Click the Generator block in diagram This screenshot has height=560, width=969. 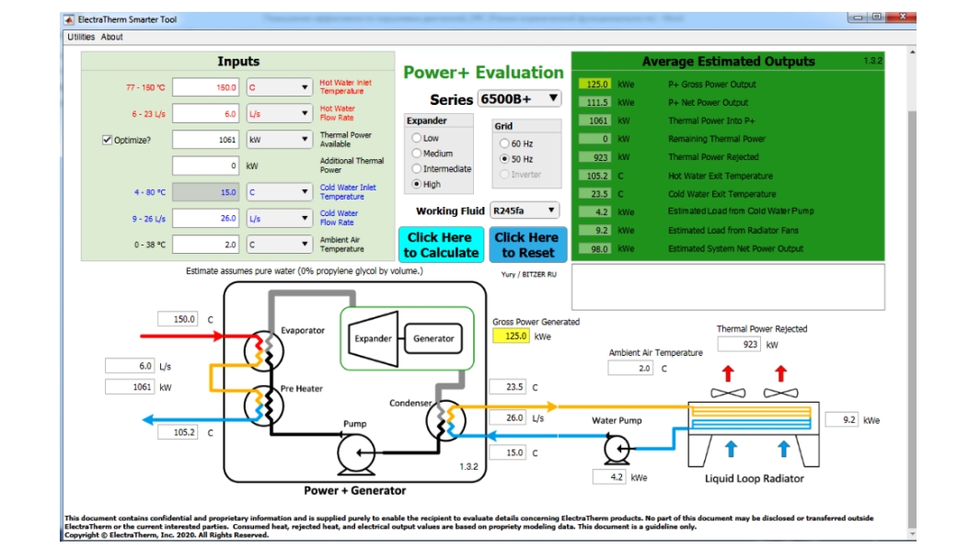pyautogui.click(x=433, y=338)
